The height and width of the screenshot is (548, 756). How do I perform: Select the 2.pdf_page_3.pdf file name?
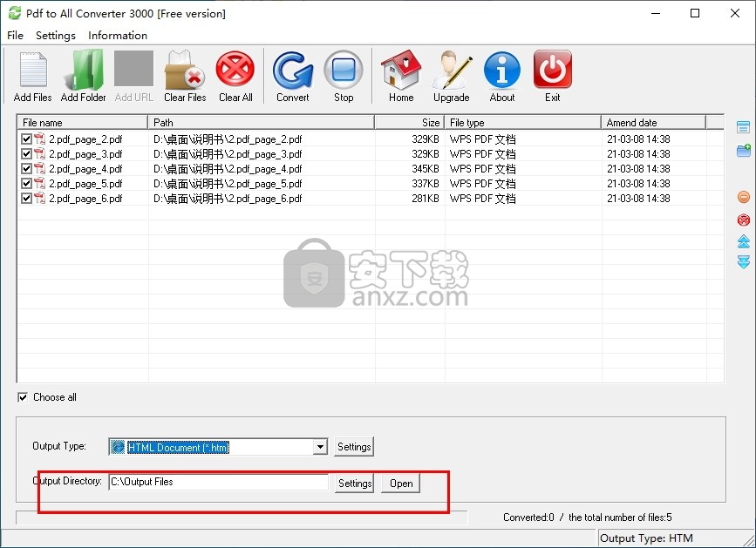click(85, 154)
